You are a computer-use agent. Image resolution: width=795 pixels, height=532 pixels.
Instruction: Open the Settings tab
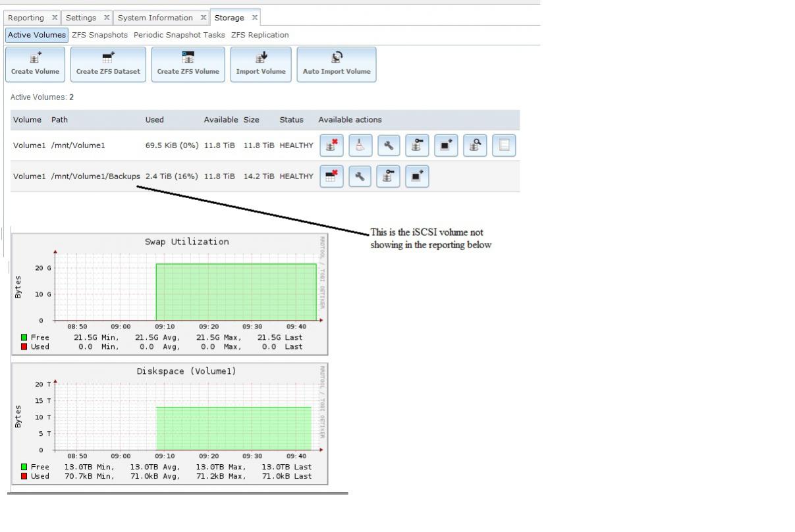[x=81, y=18]
